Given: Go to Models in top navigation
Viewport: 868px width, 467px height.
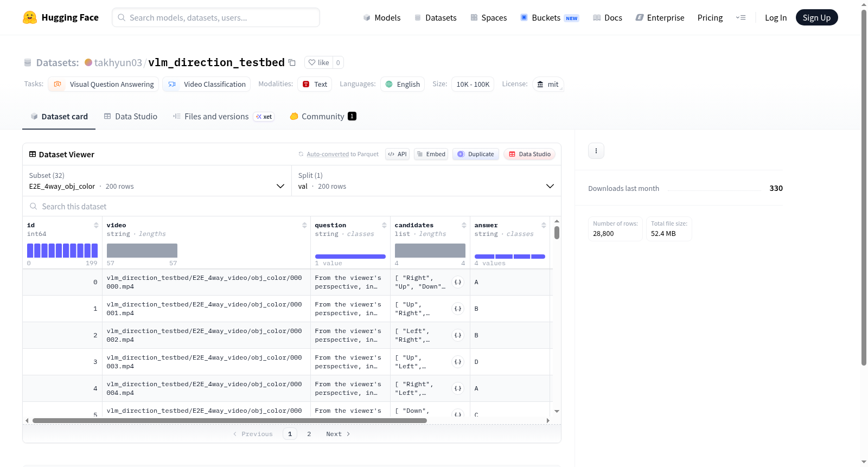Looking at the screenshot, I should click(x=382, y=17).
